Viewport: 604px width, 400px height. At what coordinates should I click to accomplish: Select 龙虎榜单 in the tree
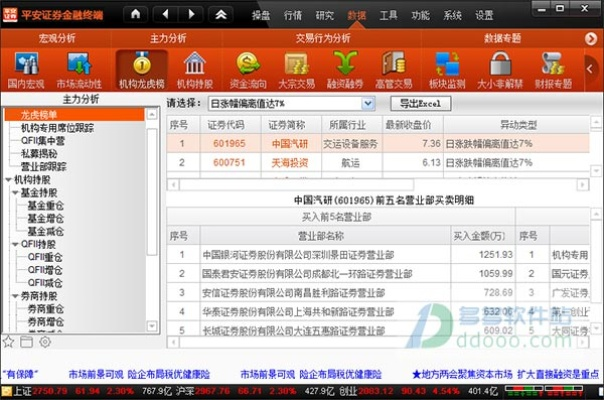pos(74,114)
